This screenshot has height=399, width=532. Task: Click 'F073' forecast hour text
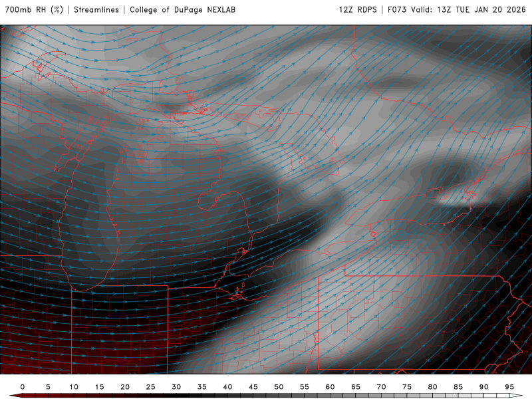(x=397, y=10)
